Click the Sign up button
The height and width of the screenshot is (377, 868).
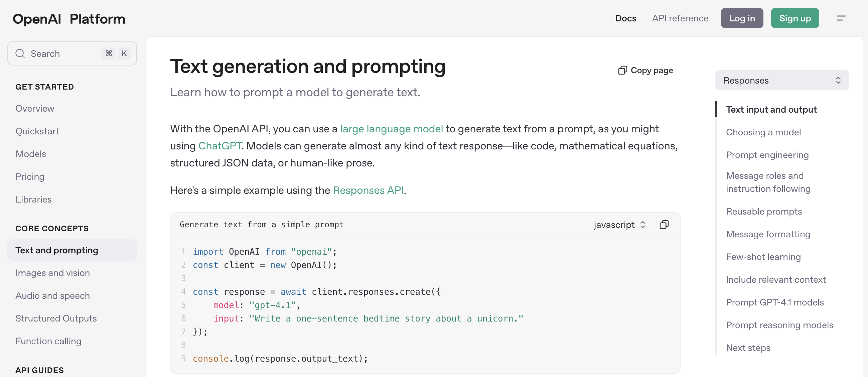pos(795,18)
